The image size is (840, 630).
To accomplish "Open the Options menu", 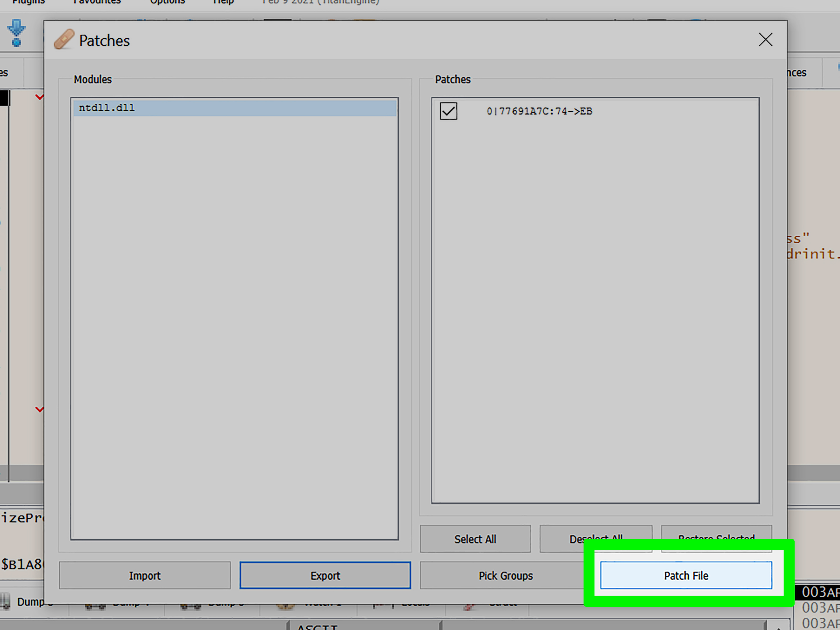I will [167, 2].
